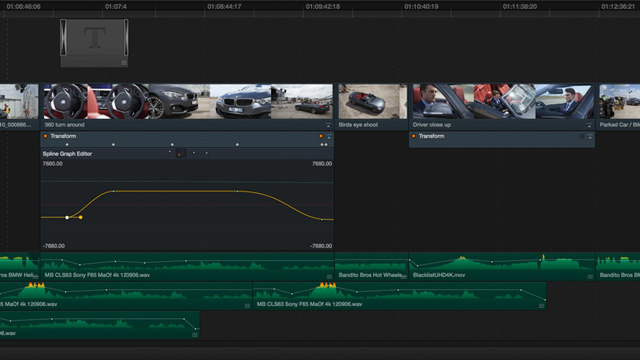
Task: Select Transform label under Driver close up
Action: pos(431,136)
